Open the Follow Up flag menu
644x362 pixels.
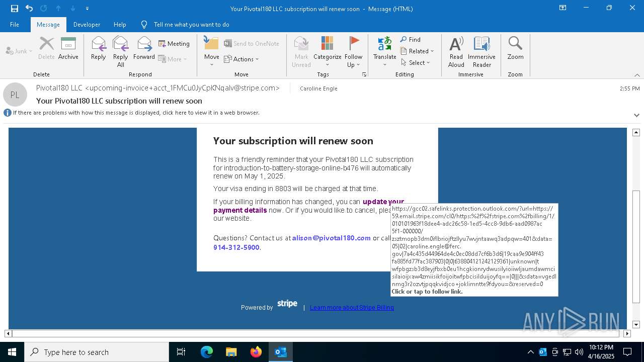coord(353,52)
